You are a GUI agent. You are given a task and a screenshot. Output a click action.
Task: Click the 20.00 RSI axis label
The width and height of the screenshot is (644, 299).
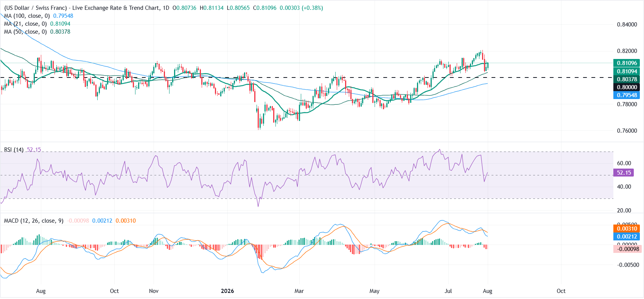(624, 211)
